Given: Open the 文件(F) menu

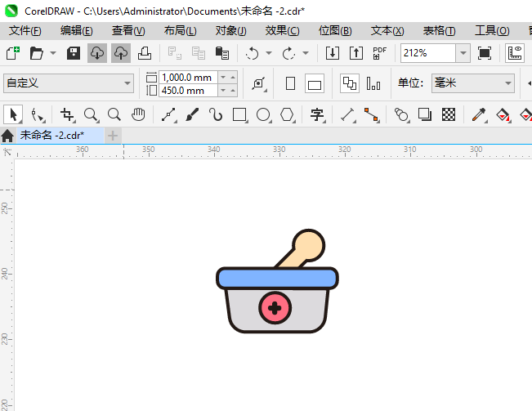Looking at the screenshot, I should coord(25,31).
